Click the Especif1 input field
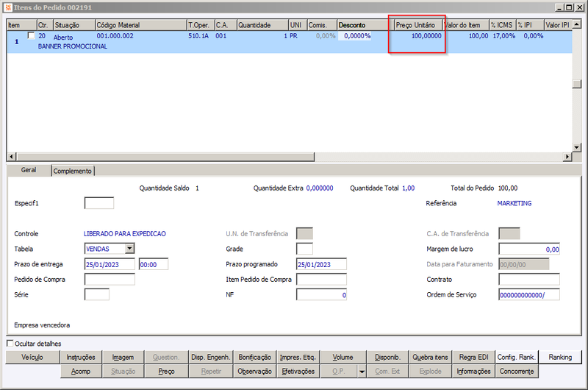Image resolution: width=588 pixels, height=390 pixels. click(x=99, y=203)
